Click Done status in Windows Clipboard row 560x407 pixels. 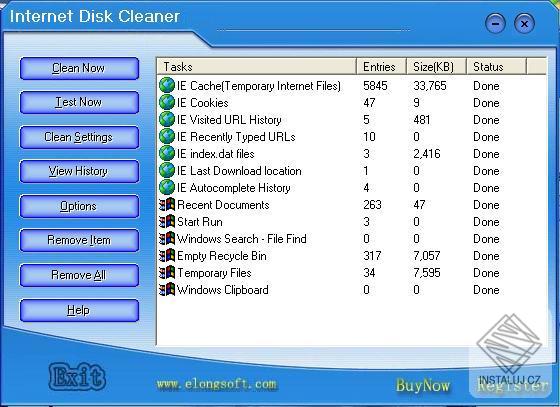coord(486,290)
